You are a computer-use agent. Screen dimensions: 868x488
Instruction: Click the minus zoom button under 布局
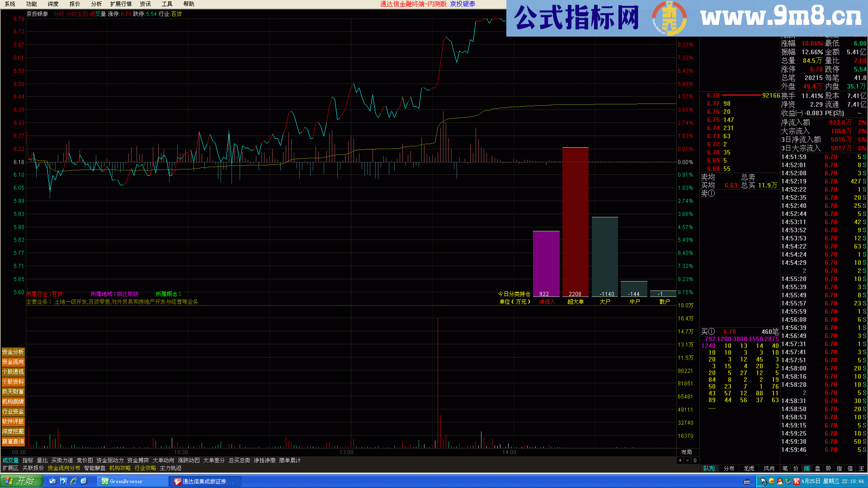click(687, 460)
